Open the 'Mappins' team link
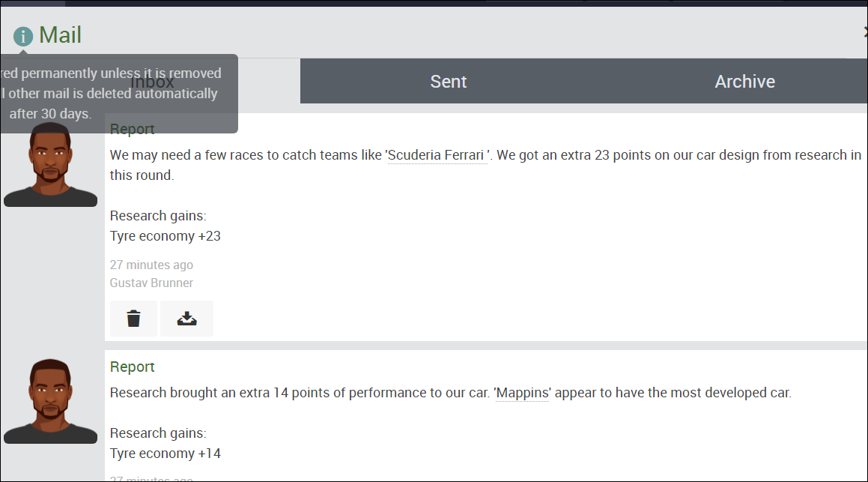Viewport: 868px width, 482px height. tap(522, 393)
